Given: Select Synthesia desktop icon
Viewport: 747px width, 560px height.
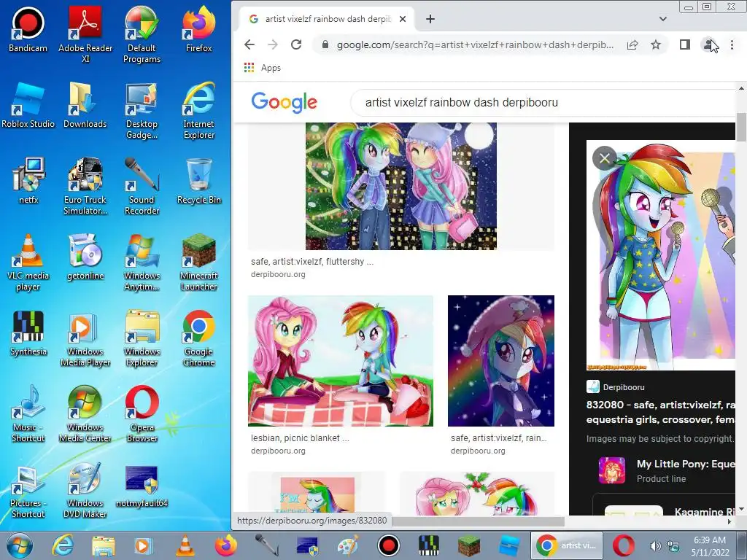Looking at the screenshot, I should click(28, 332).
